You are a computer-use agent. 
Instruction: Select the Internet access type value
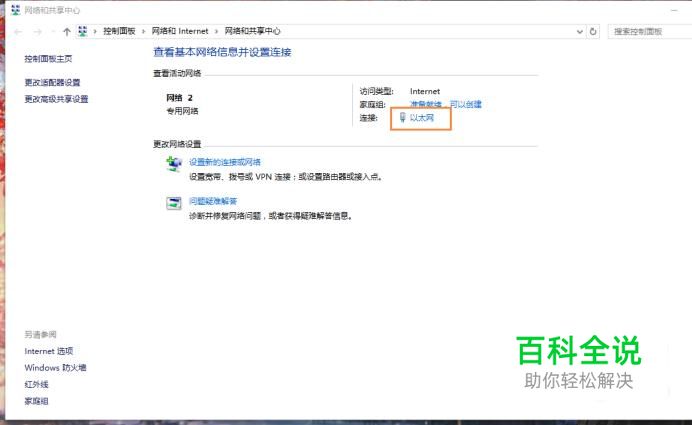pos(425,91)
